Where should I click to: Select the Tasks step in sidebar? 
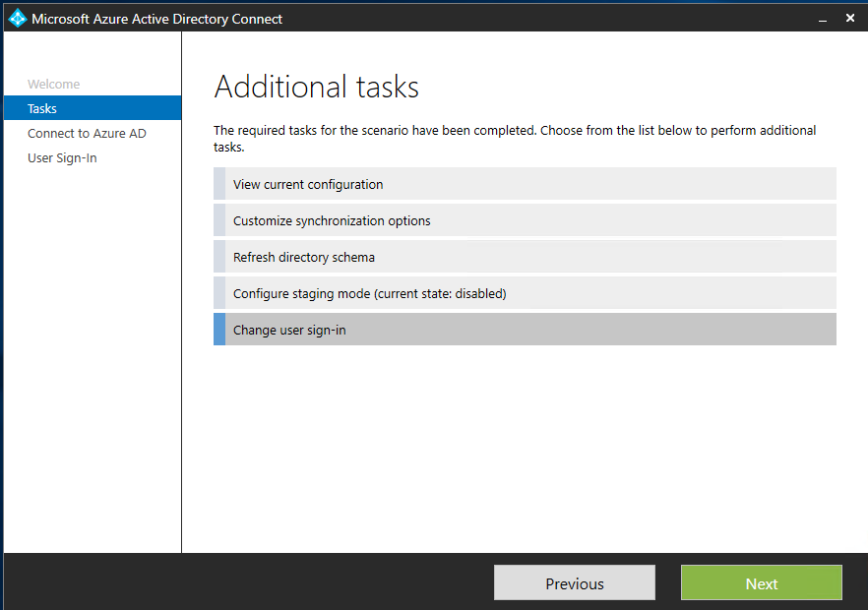pyautogui.click(x=93, y=108)
